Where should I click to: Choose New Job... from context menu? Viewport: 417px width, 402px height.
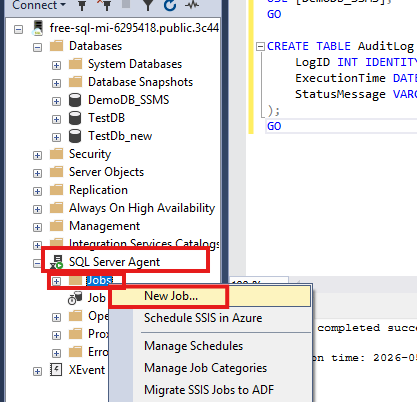point(210,296)
